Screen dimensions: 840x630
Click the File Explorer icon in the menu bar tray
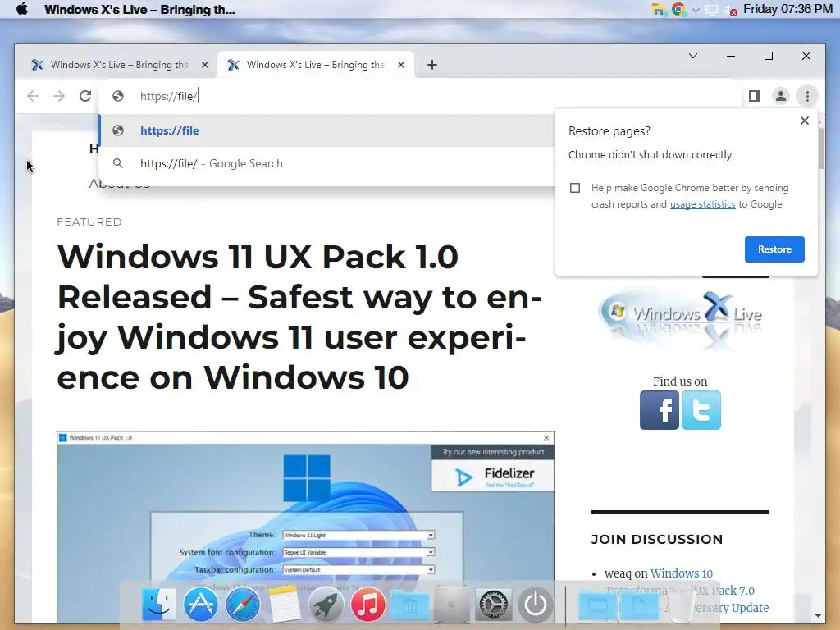point(659,10)
